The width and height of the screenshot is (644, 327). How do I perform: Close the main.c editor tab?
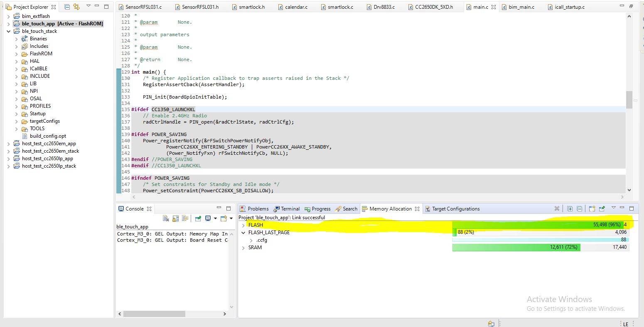coord(494,7)
